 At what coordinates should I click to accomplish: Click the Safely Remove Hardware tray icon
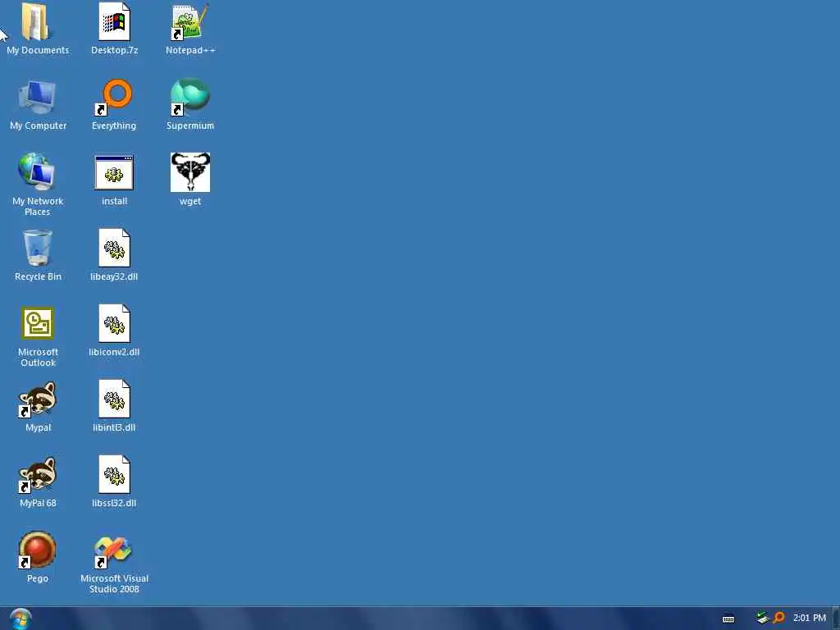click(x=762, y=618)
